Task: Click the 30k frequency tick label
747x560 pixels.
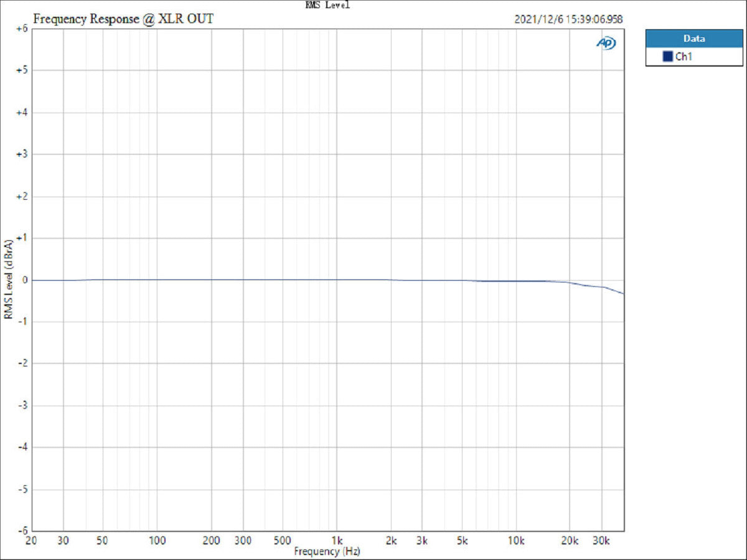Action: pos(601,540)
